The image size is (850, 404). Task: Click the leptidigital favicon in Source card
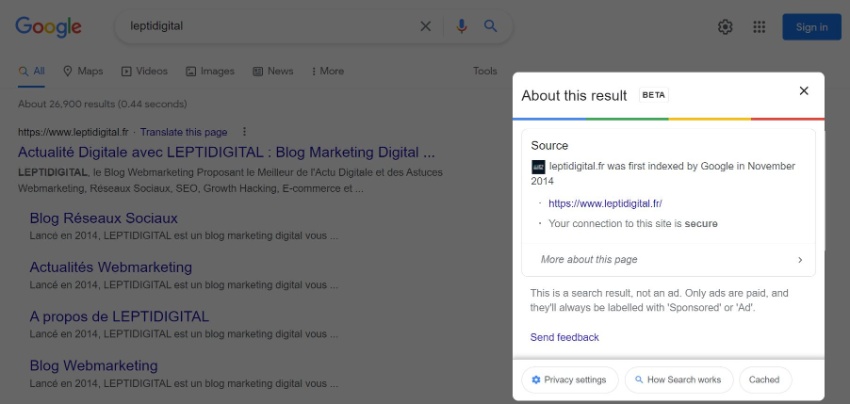(538, 166)
